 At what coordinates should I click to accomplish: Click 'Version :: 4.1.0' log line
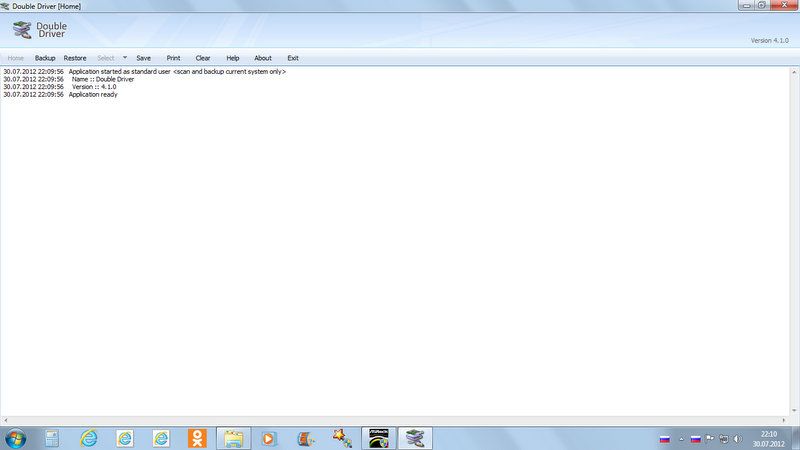point(94,87)
